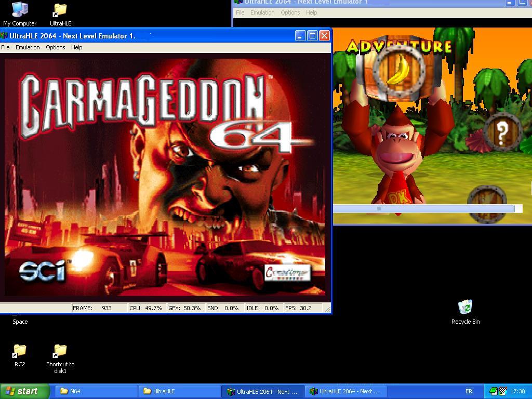Switch to N64 folder taskbar button
Image resolution: width=532 pixels, height=399 pixels.
tap(95, 391)
